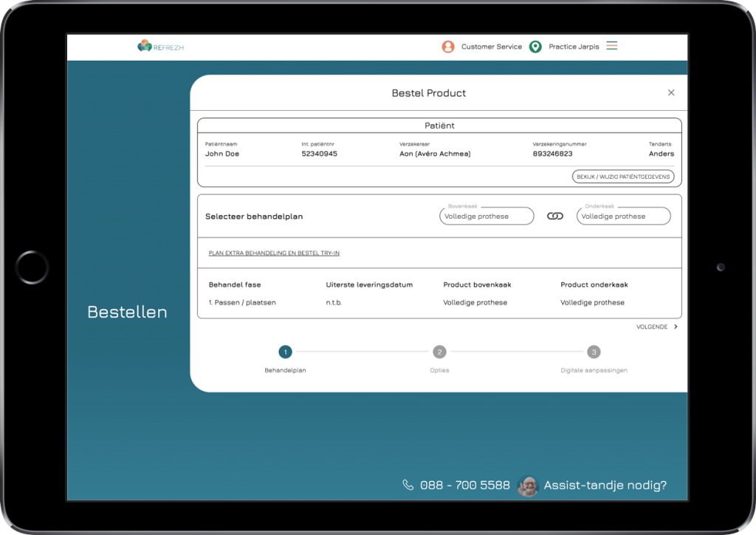Click the Refrezh logo
756x535 pixels.
pos(160,47)
